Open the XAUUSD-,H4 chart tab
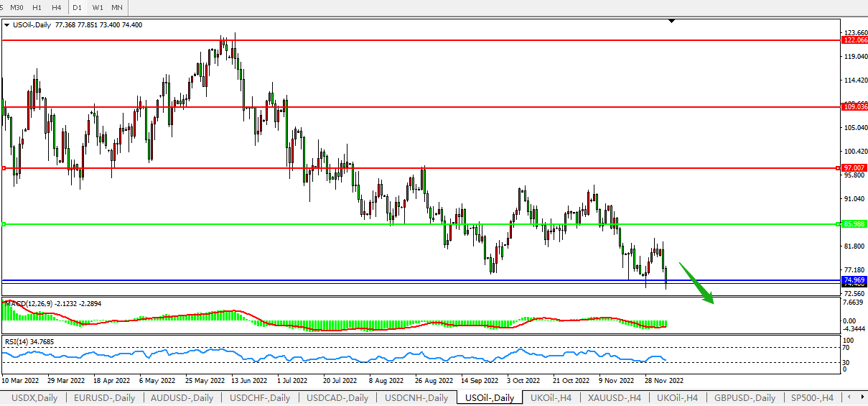The height and width of the screenshot is (406, 868). point(613,397)
